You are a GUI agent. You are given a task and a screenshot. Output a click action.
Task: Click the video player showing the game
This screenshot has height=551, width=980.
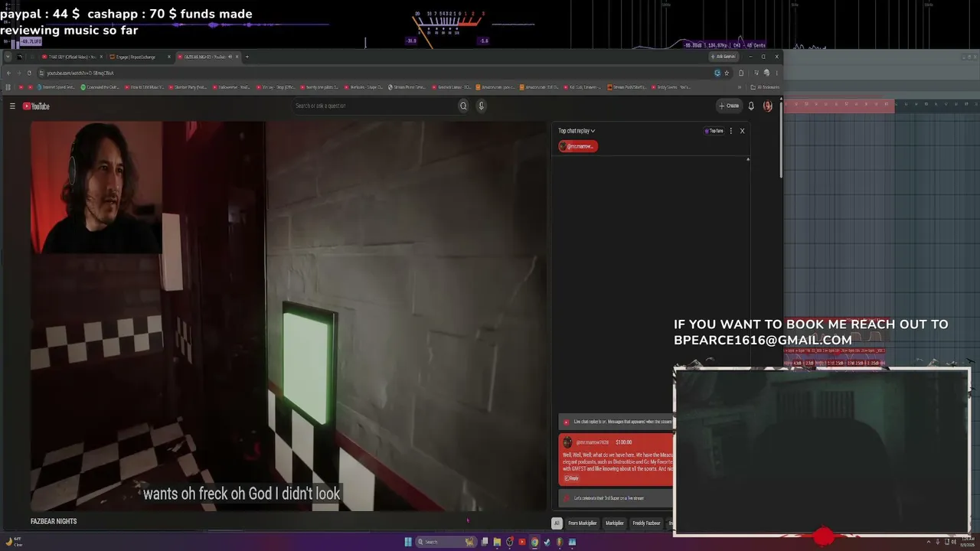[x=289, y=315]
